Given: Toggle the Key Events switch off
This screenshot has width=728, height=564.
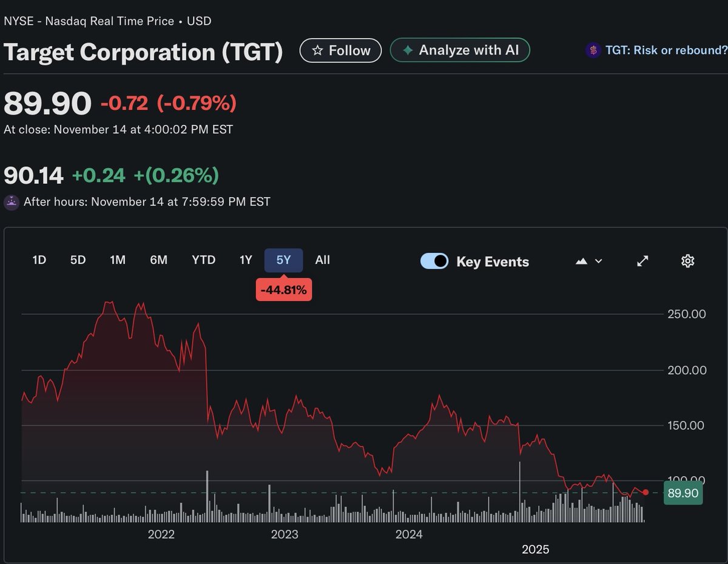Looking at the screenshot, I should point(434,261).
